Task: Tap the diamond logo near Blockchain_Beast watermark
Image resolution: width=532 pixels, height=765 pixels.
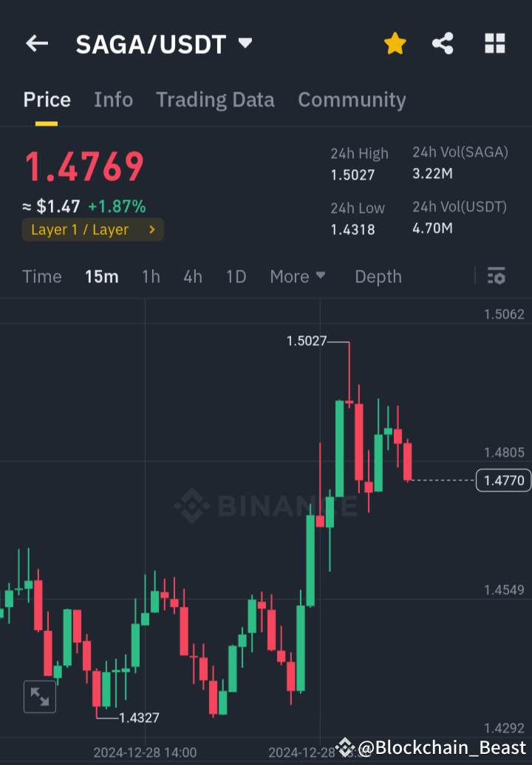Action: (344, 748)
